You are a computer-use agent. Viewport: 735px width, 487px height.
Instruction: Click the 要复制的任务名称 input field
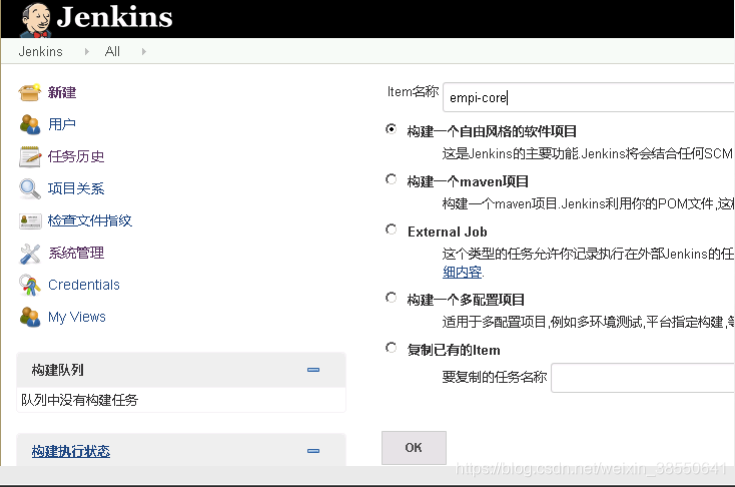point(643,378)
